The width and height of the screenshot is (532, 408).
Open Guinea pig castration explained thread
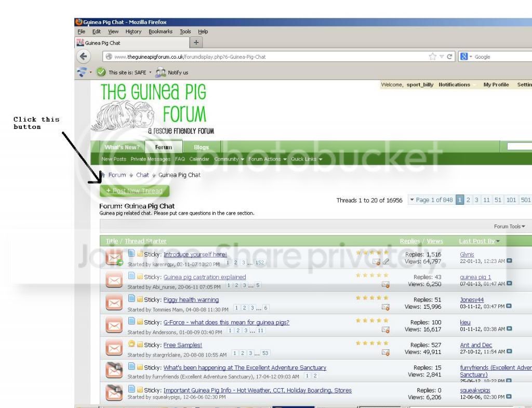205,277
